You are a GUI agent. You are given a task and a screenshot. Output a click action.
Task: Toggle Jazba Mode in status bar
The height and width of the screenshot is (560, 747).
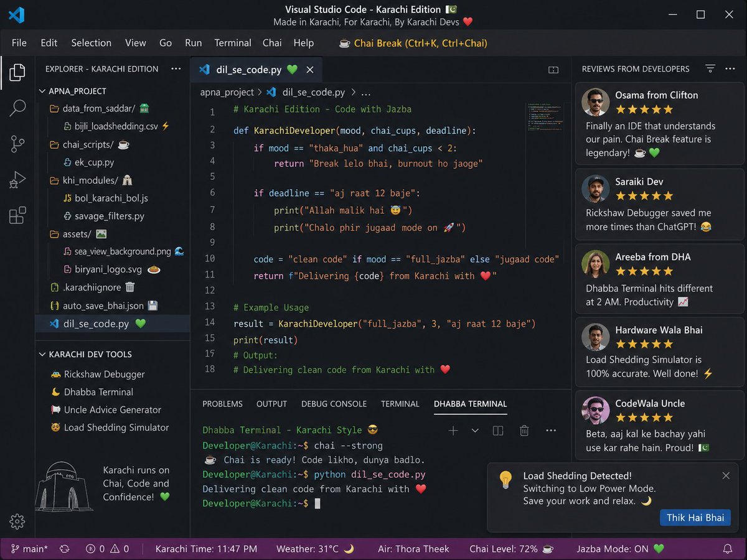(x=621, y=549)
